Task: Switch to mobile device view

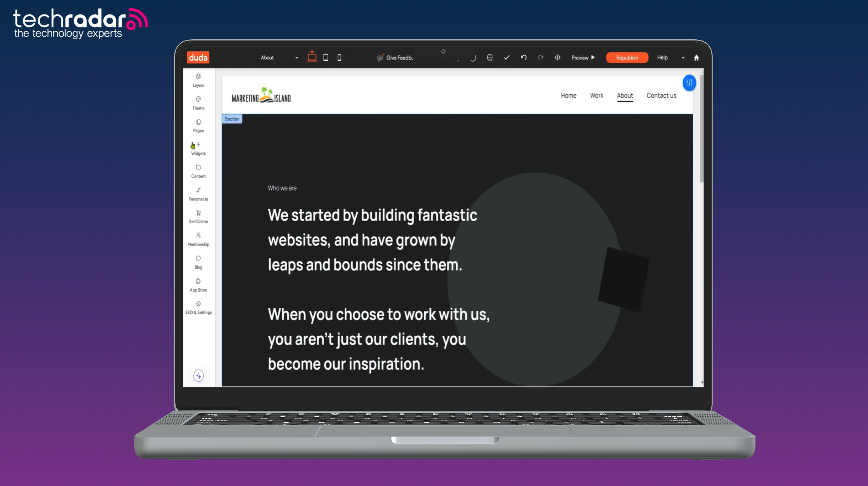Action: [339, 58]
